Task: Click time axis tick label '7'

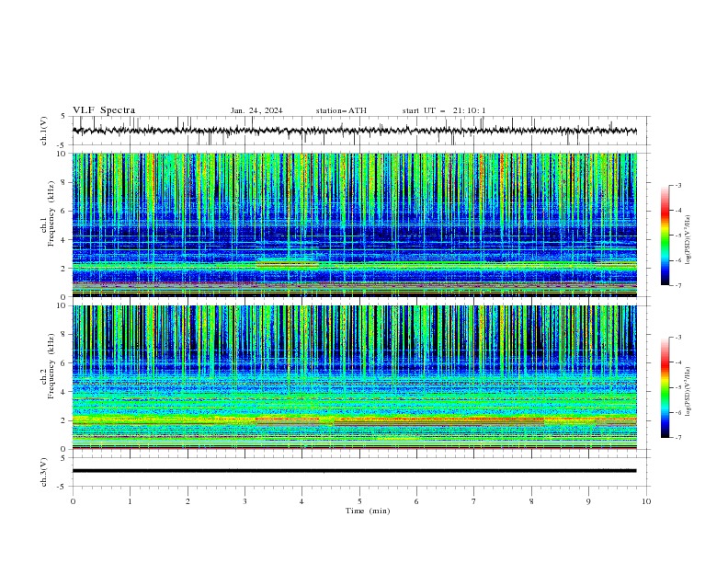Action: tap(474, 501)
